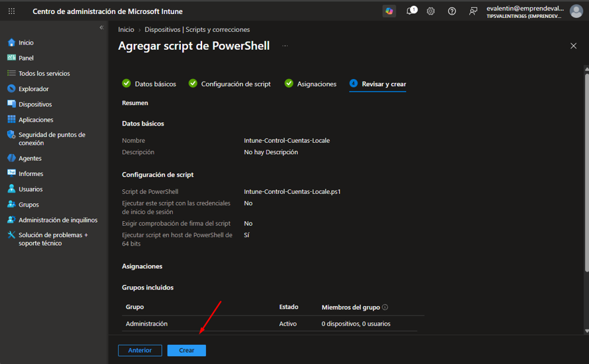589x364 pixels.
Task: Open the Agentes sidebar item
Action: (30, 158)
